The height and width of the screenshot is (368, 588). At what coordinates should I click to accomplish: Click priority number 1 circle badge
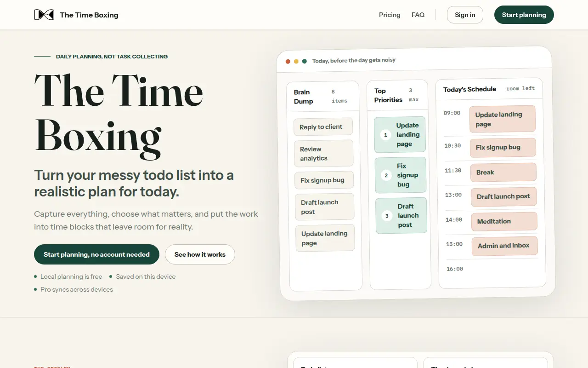point(385,135)
